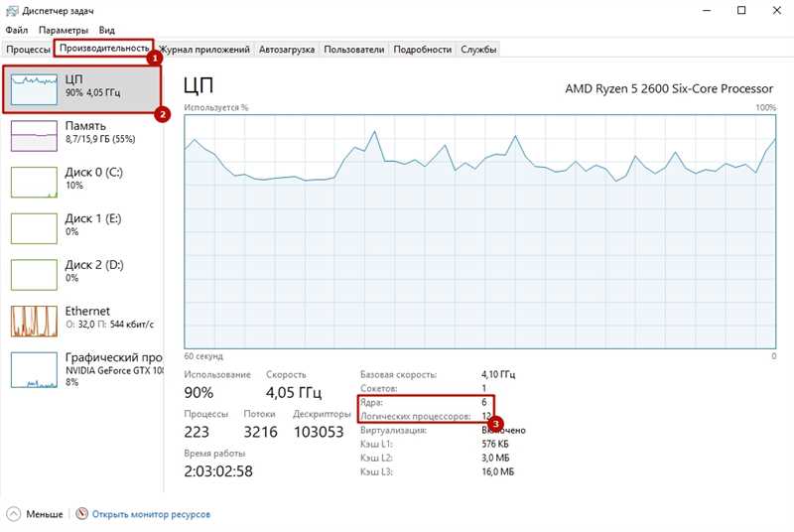Click the 223 processes value
Viewport: 794px width, 532px height.
pos(197,432)
